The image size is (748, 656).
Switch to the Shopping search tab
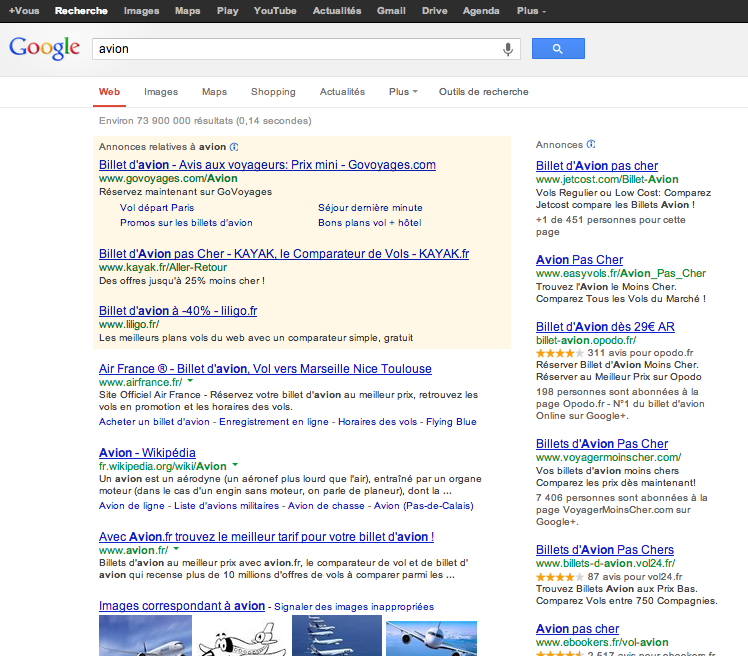[273, 92]
